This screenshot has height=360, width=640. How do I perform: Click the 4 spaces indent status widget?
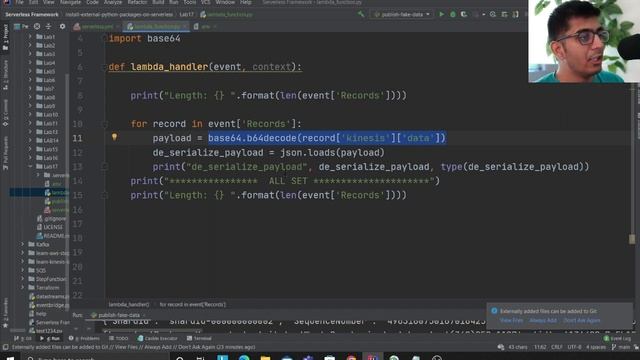[x=596, y=347]
